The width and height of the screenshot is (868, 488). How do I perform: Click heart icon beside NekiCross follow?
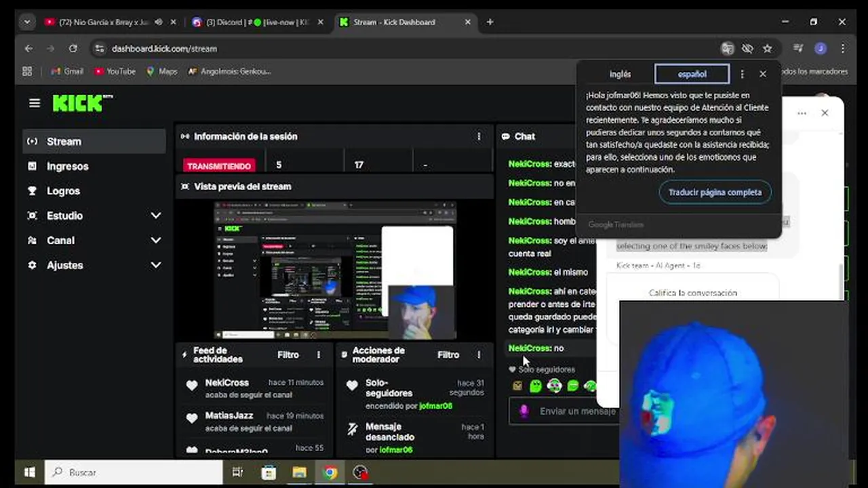pyautogui.click(x=192, y=386)
